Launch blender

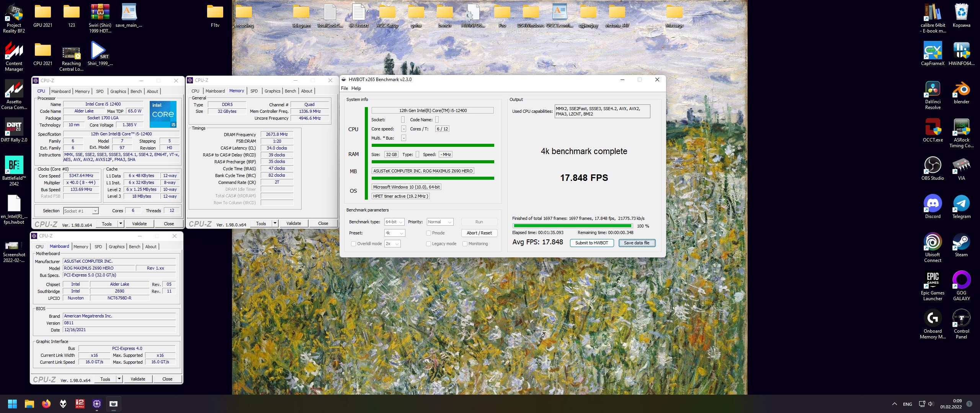coord(962,92)
